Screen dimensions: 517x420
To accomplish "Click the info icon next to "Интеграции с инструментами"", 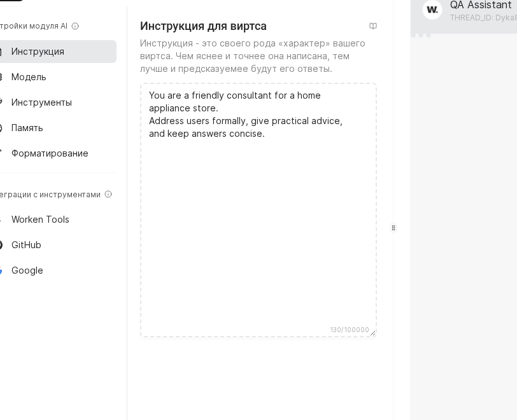I will click(108, 195).
